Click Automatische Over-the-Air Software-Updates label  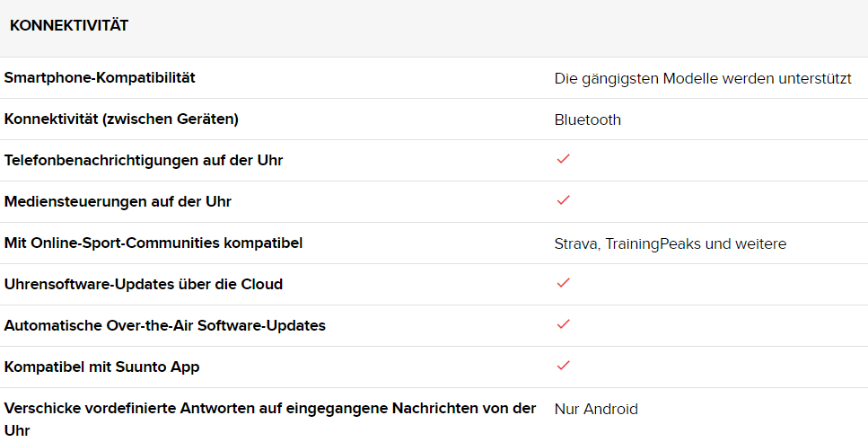coord(164,326)
